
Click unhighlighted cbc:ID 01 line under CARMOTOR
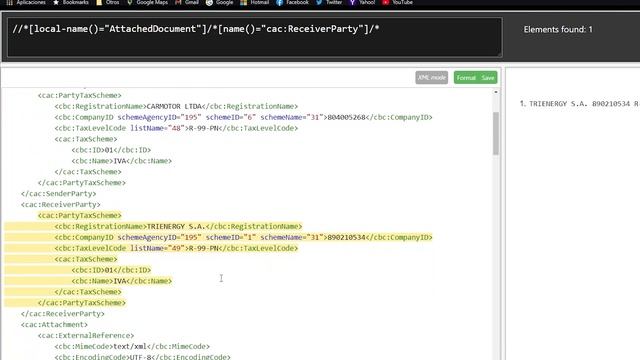coord(111,150)
